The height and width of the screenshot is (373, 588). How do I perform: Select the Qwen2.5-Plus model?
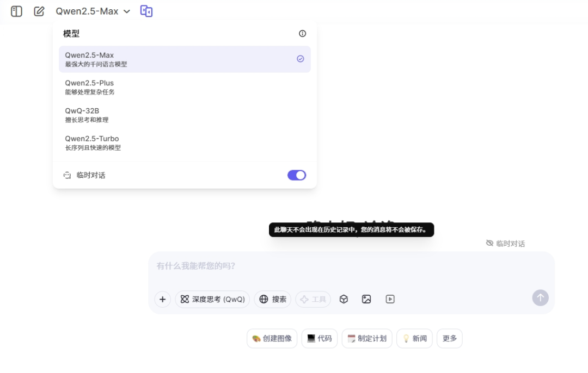pyautogui.click(x=185, y=86)
